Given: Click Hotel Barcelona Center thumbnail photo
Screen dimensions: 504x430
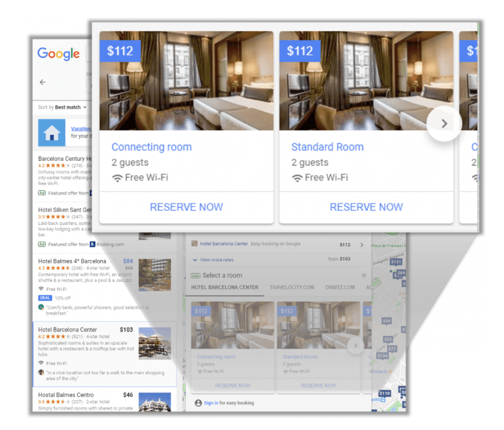Looking at the screenshot, I should click(x=154, y=343).
